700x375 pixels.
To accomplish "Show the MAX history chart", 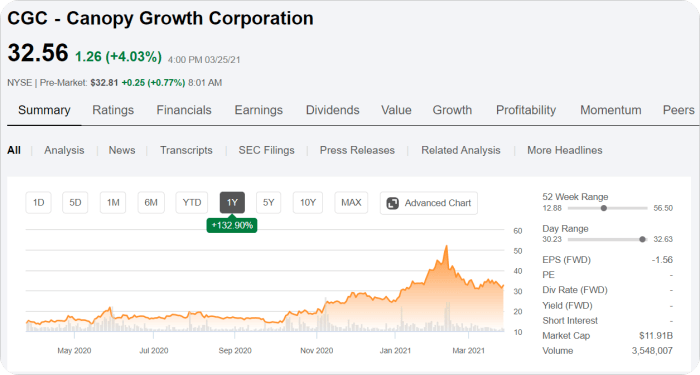I will (351, 203).
